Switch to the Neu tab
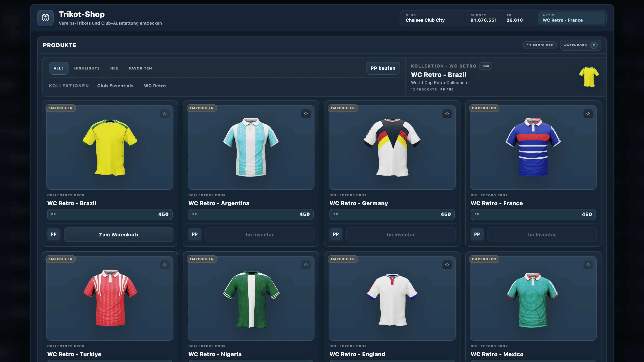This screenshot has width=644, height=362. pyautogui.click(x=114, y=68)
